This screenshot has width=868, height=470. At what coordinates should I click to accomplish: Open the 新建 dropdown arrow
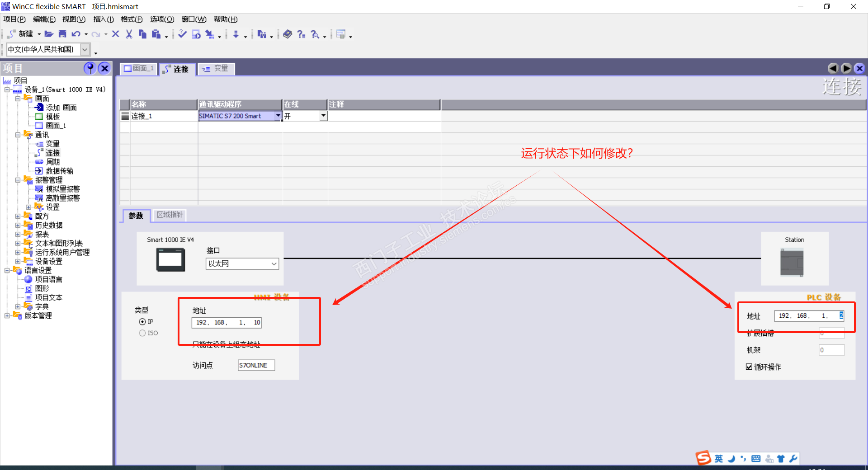coord(39,34)
